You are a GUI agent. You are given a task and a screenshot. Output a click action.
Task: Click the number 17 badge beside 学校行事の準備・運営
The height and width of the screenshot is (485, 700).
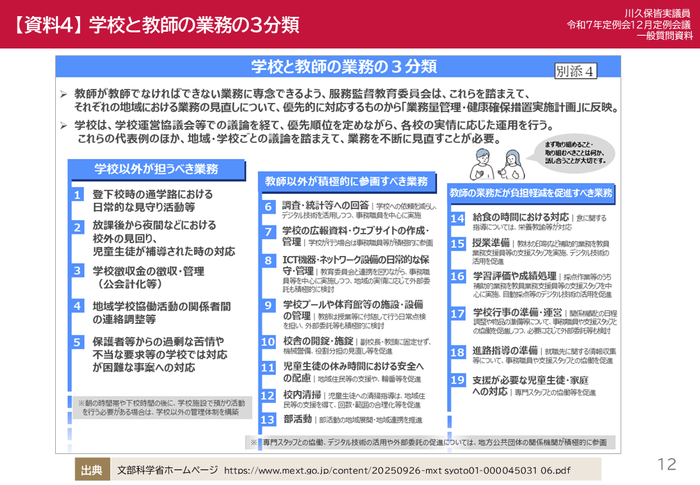tap(456, 311)
